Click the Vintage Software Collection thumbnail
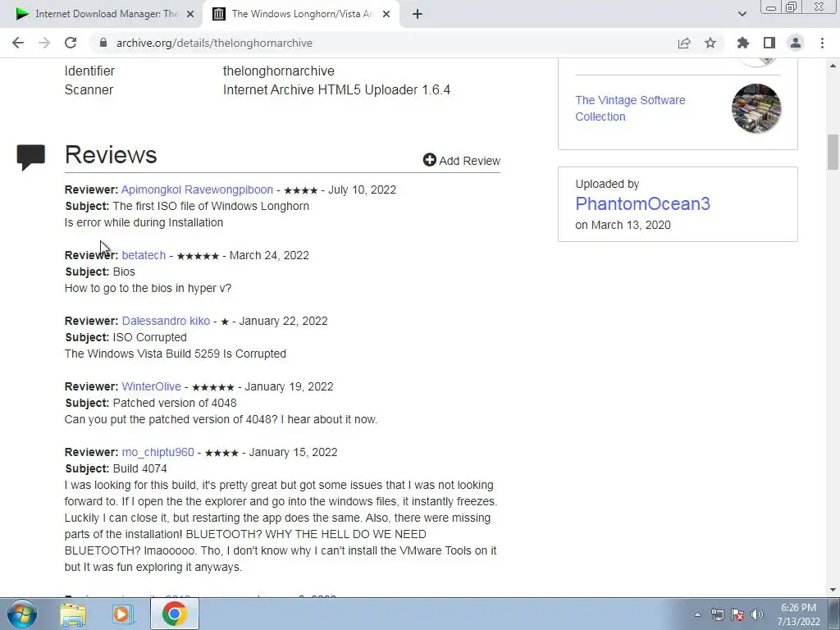 [756, 108]
